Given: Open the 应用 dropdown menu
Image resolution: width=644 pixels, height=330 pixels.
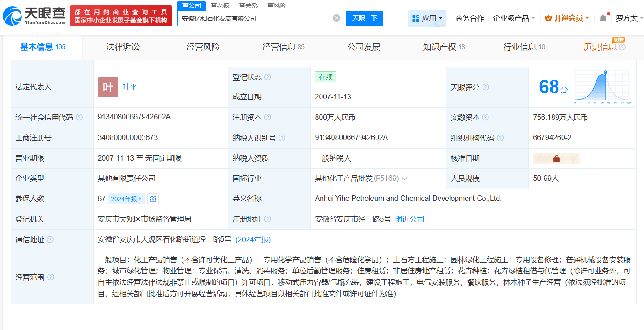Looking at the screenshot, I should point(427,18).
